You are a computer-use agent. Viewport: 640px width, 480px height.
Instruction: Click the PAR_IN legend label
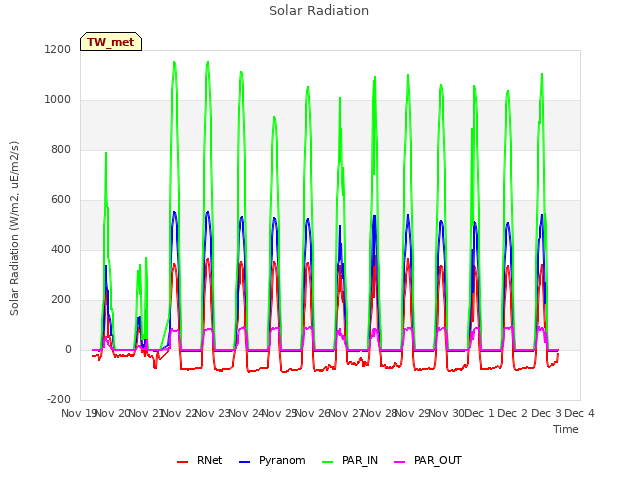360,460
